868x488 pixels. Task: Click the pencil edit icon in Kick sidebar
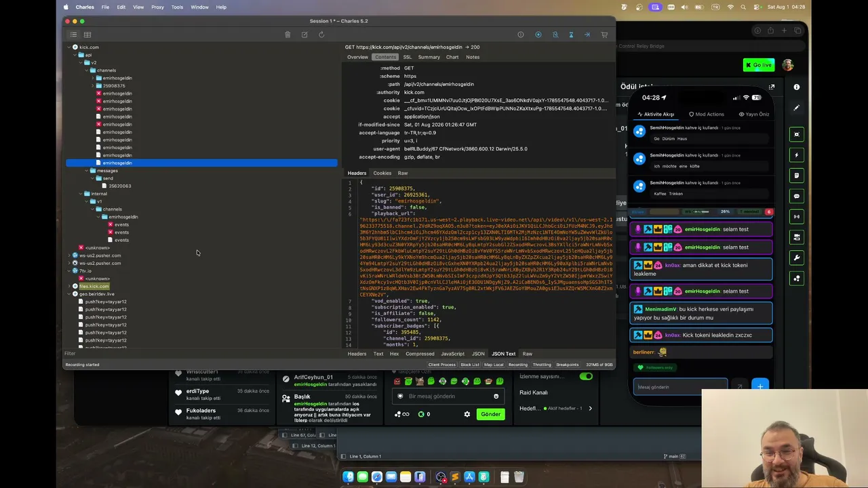[x=797, y=108]
